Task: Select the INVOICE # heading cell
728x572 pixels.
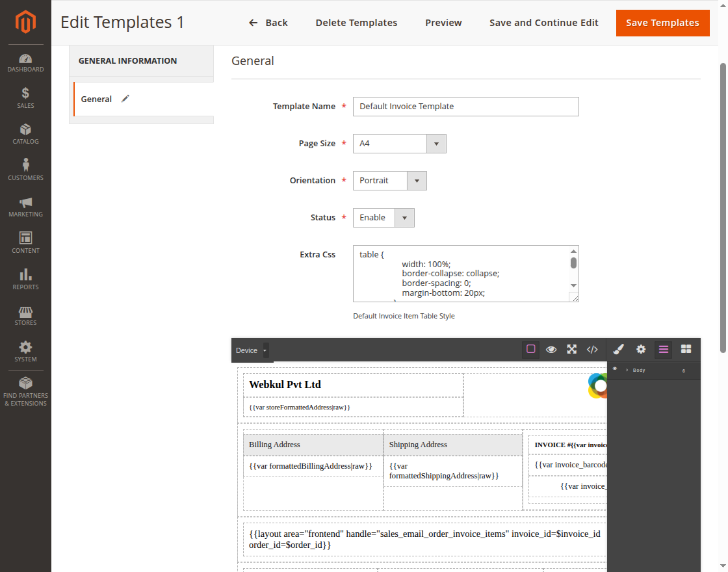Action: [x=568, y=445]
